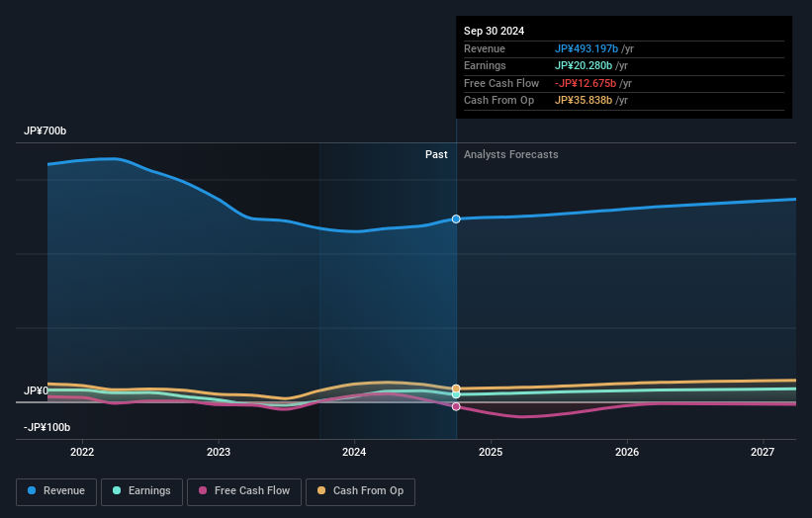812x518 pixels.
Task: Click the -JP¥12.675b free cash flow value
Action: 586,83
